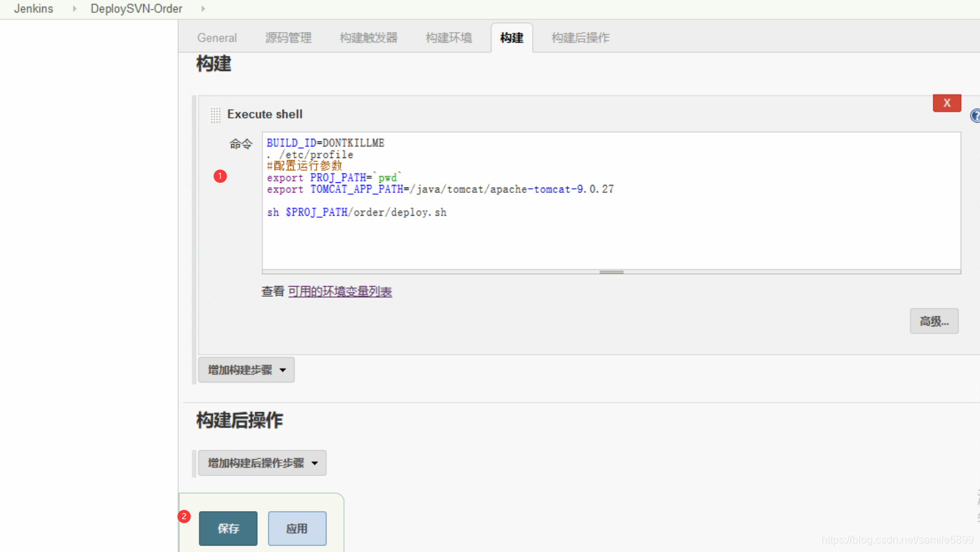Click the sh $PROJ_PATH/order/deploy.sh line

[x=356, y=212]
